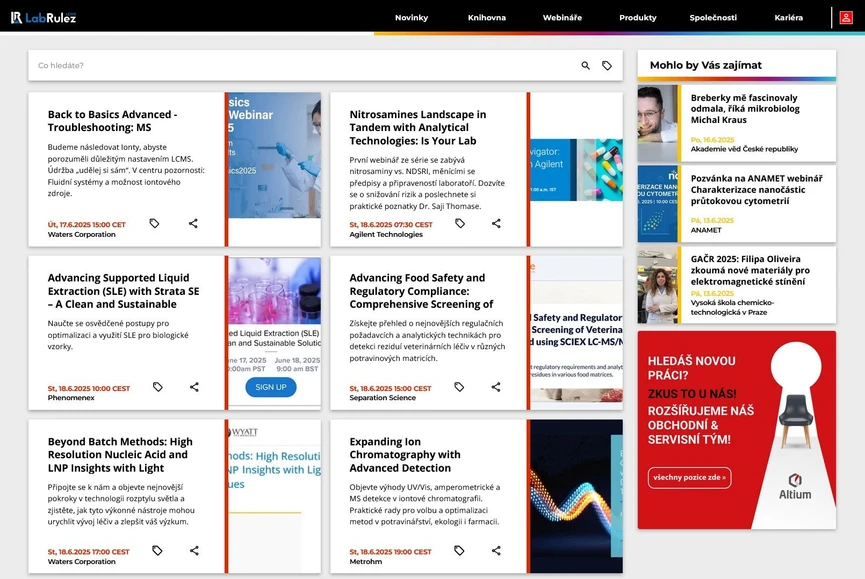865x579 pixels.
Task: Share the Back to Basics Troubleshooting webinar
Action: (x=193, y=225)
